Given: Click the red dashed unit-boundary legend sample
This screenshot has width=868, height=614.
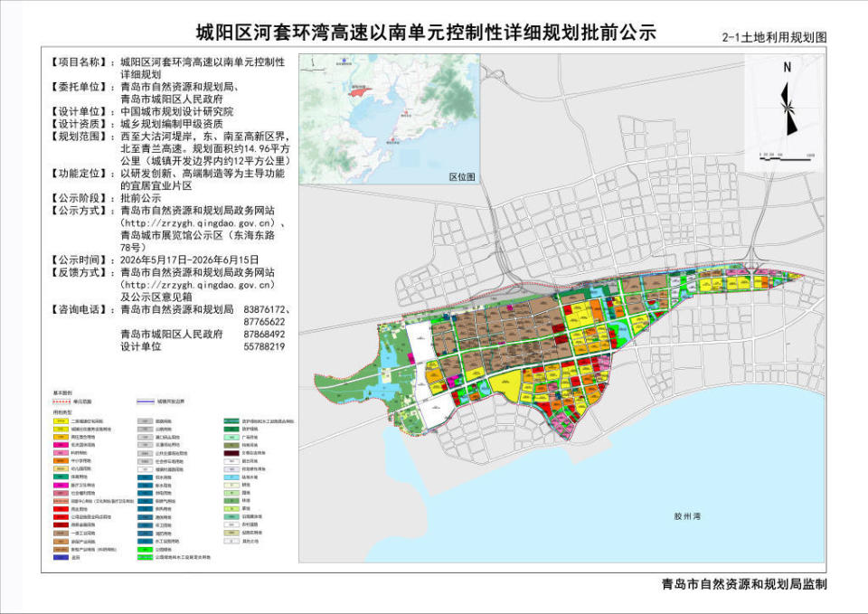Looking at the screenshot, I should [x=61, y=401].
